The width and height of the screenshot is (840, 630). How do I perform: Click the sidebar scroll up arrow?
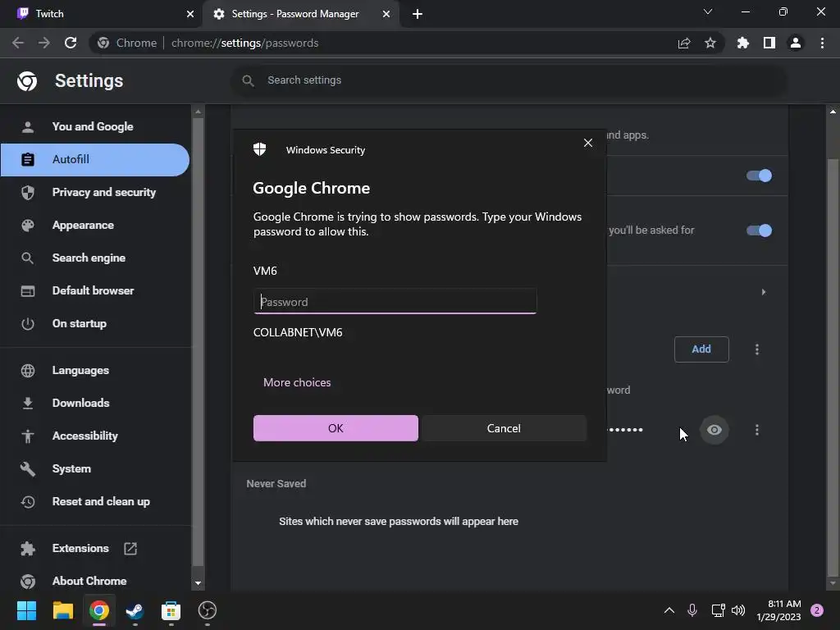[199, 112]
